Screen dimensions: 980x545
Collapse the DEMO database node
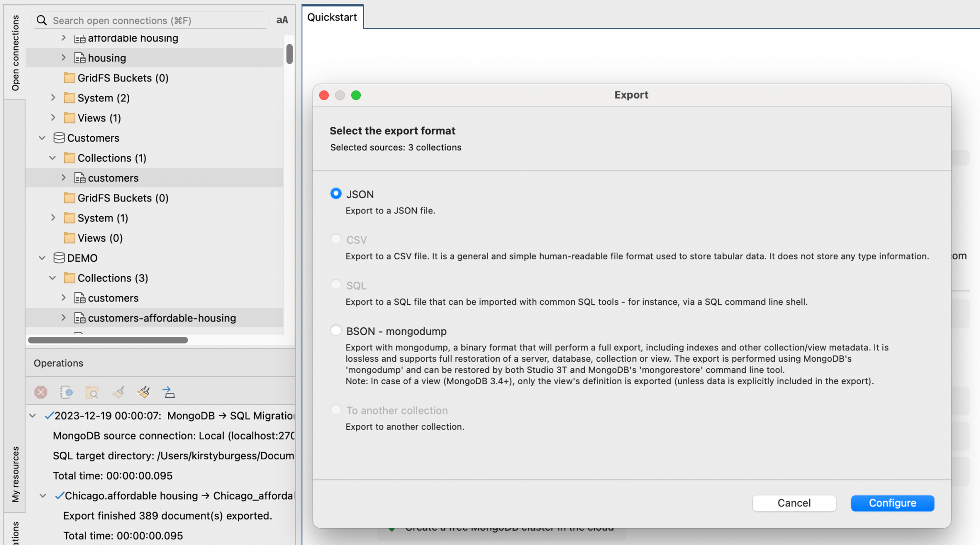coord(42,258)
